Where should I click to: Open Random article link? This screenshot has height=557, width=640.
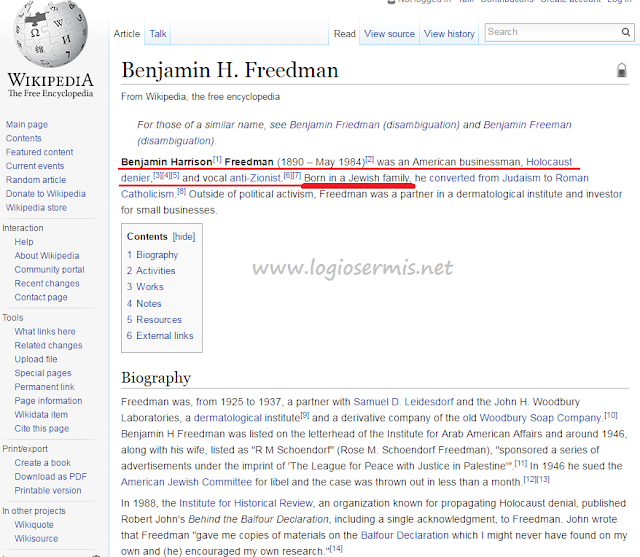click(x=36, y=180)
